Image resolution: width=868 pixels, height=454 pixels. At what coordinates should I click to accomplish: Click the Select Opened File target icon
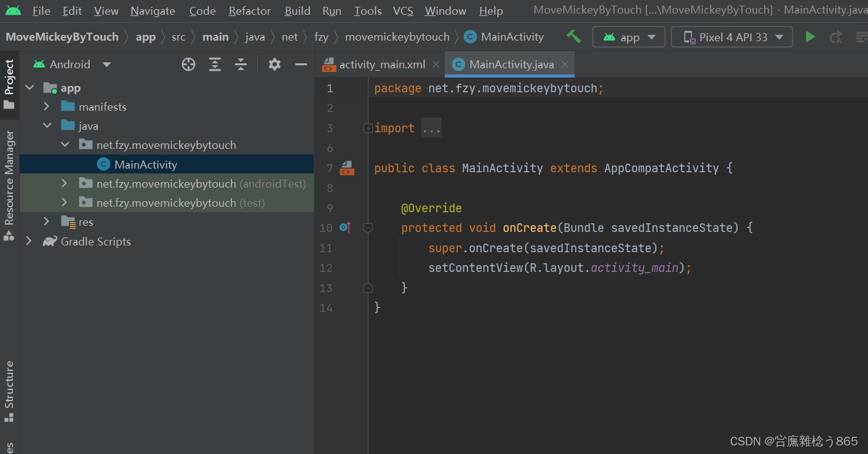coord(188,64)
